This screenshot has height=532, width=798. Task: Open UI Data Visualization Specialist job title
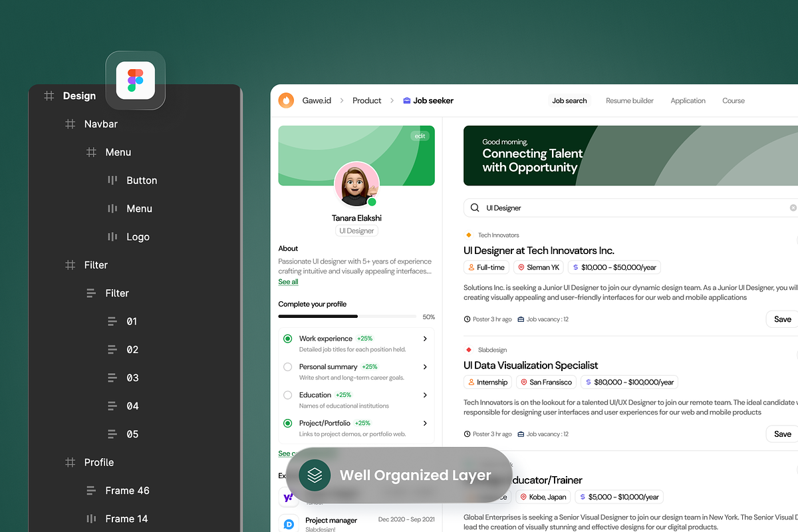click(x=531, y=365)
